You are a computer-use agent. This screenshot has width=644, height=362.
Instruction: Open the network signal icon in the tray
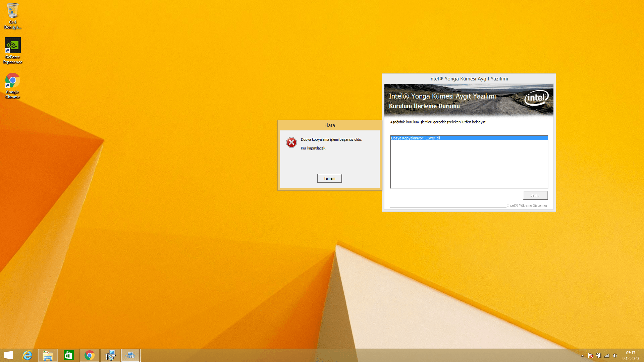point(607,356)
